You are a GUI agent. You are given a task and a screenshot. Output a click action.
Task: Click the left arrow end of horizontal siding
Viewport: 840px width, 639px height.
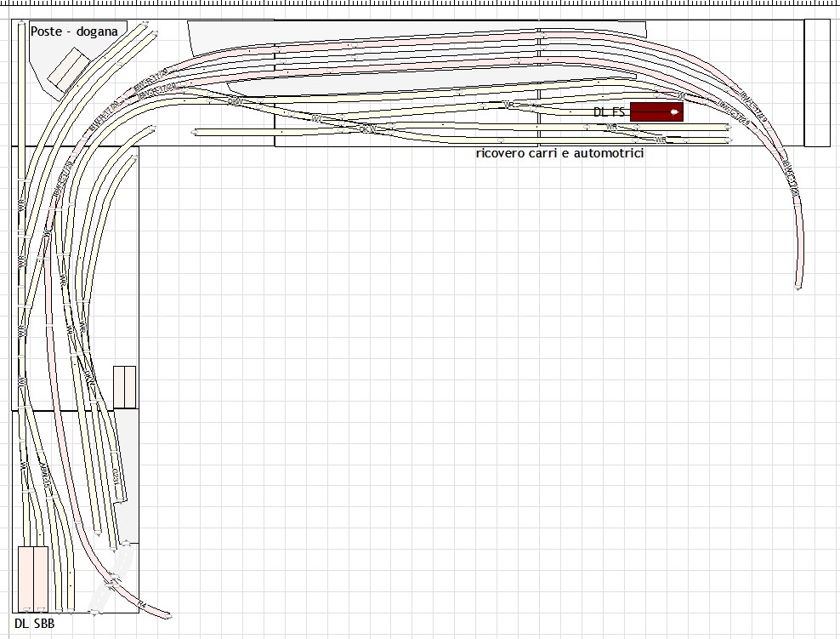(196, 132)
